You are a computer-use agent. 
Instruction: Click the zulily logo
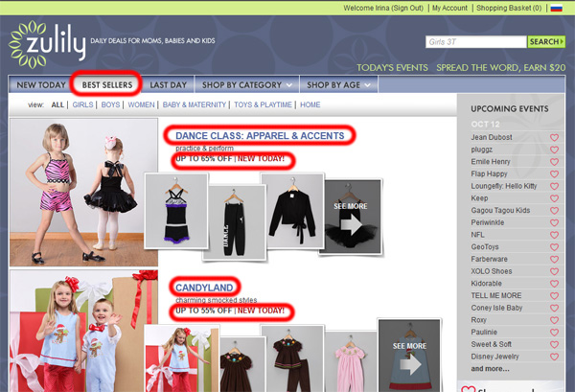[x=47, y=44]
